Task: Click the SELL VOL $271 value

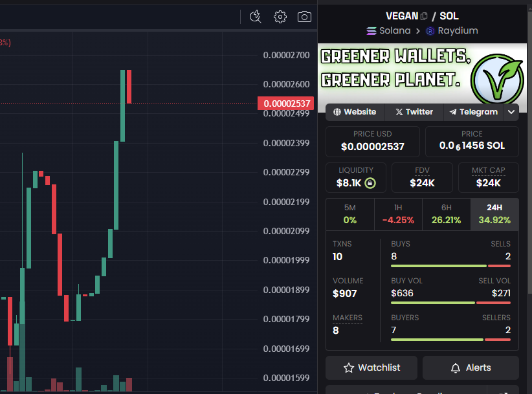Action: [x=501, y=293]
